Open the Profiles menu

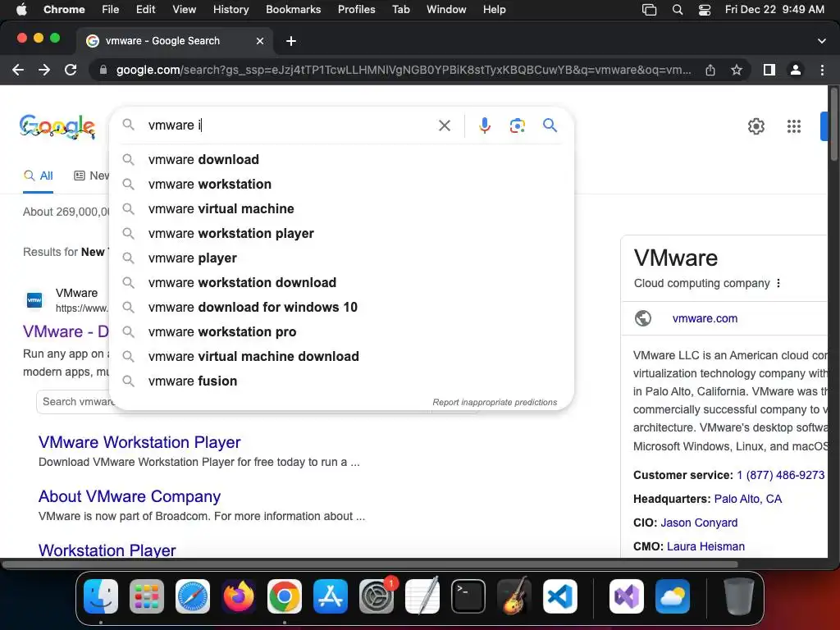click(356, 10)
